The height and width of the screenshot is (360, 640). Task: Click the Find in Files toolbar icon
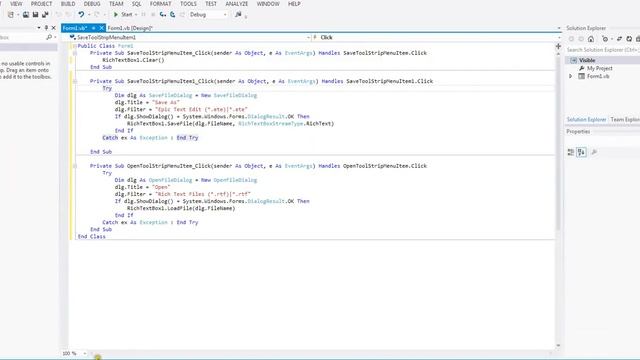(x=238, y=15)
